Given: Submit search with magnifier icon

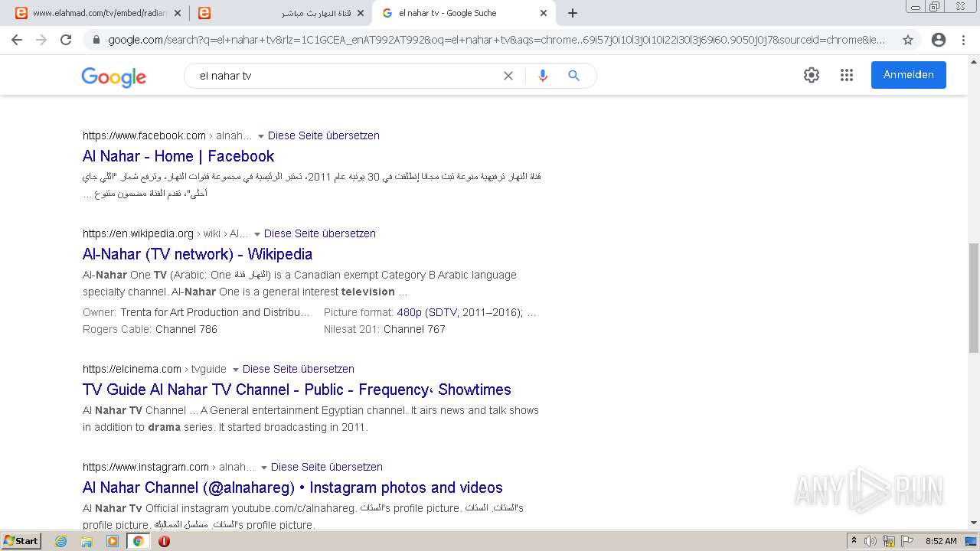Looking at the screenshot, I should point(573,76).
